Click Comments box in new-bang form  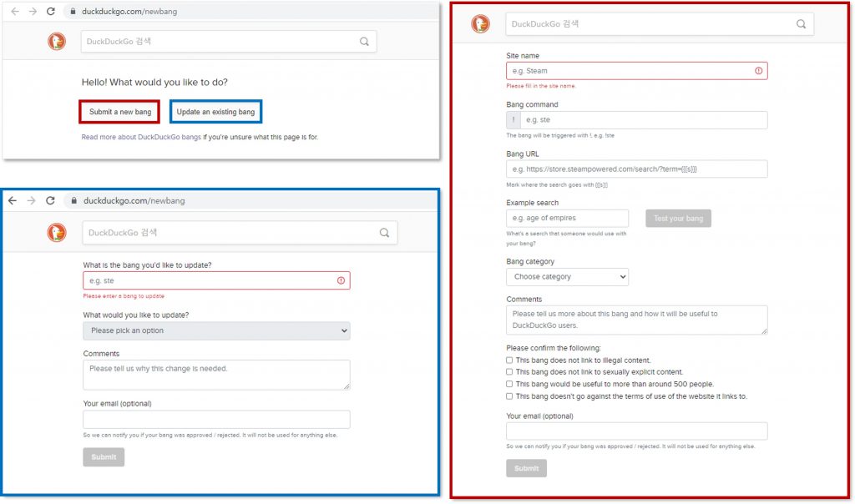coord(637,320)
